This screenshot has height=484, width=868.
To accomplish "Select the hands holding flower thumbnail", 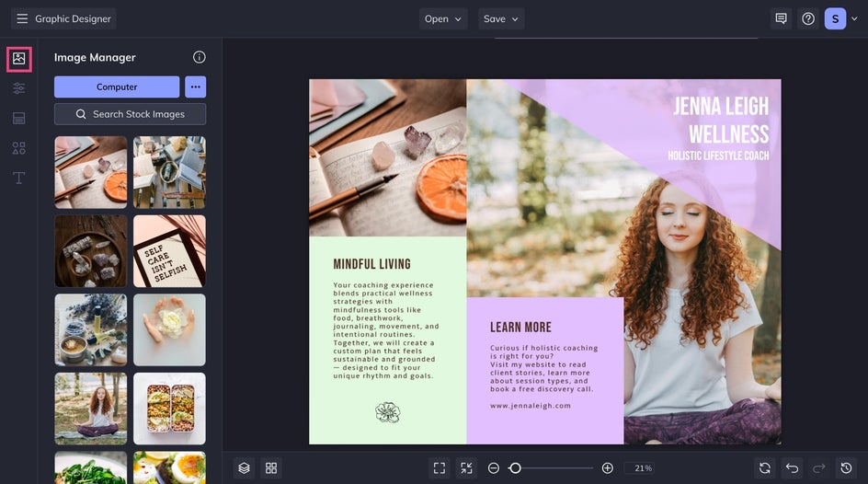I will [169, 329].
